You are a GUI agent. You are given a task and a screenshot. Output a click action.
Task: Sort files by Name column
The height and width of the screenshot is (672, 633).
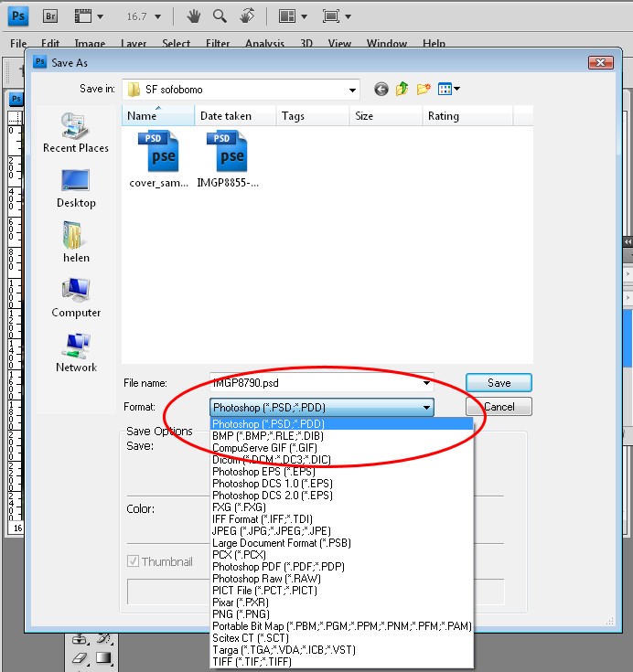click(158, 116)
